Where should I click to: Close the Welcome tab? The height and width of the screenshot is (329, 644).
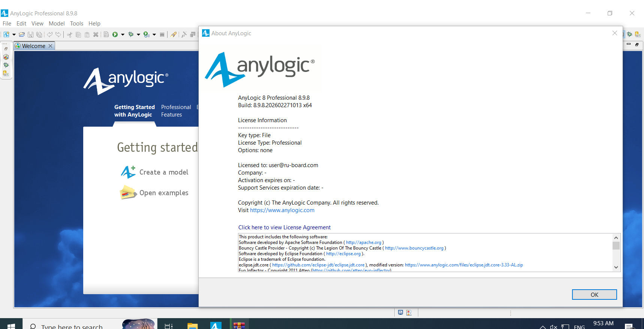[51, 46]
